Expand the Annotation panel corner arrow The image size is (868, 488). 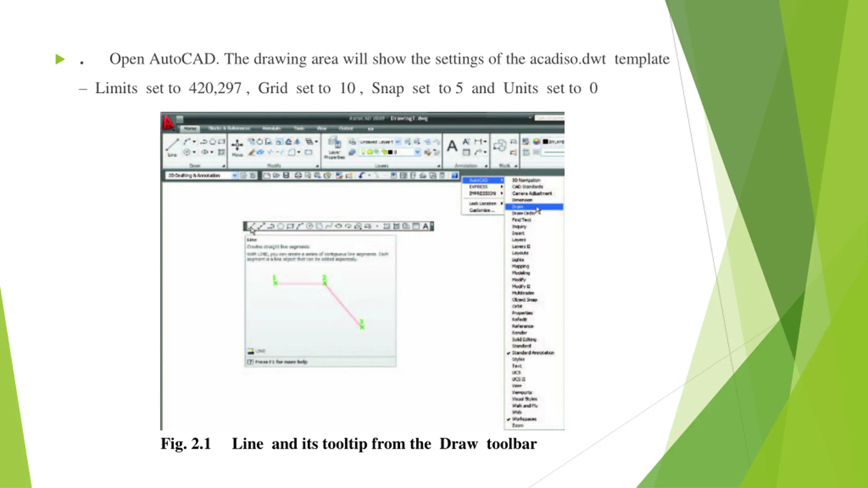(486, 166)
